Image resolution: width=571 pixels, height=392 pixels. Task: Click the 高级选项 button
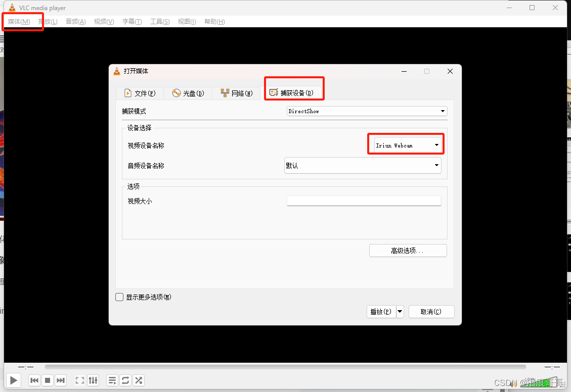click(408, 251)
